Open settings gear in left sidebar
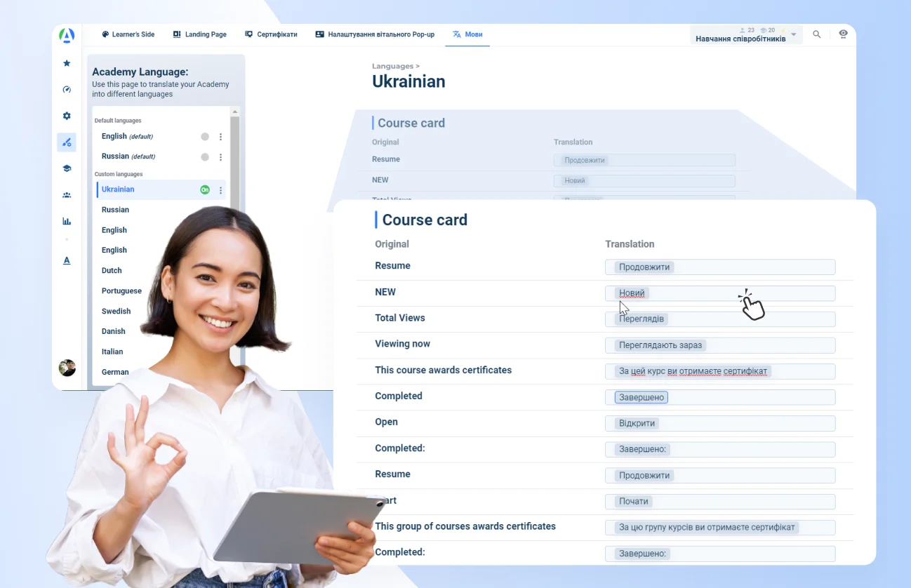911x588 pixels. coord(67,116)
